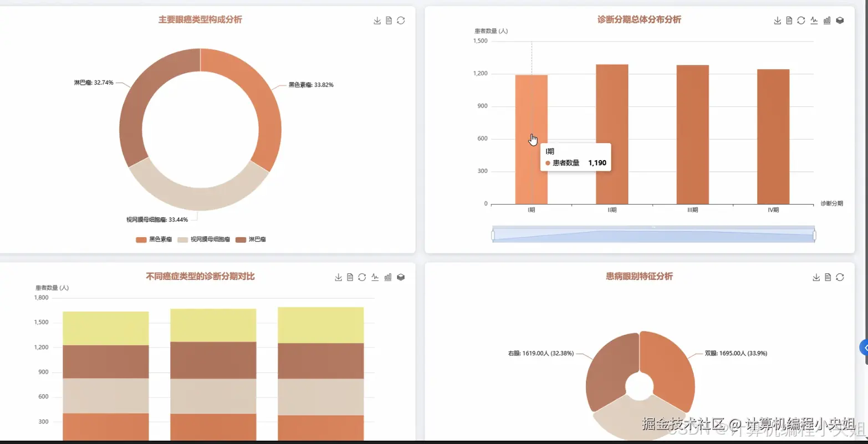Click label '黑色素瘤: 33.82%'

pyautogui.click(x=311, y=85)
